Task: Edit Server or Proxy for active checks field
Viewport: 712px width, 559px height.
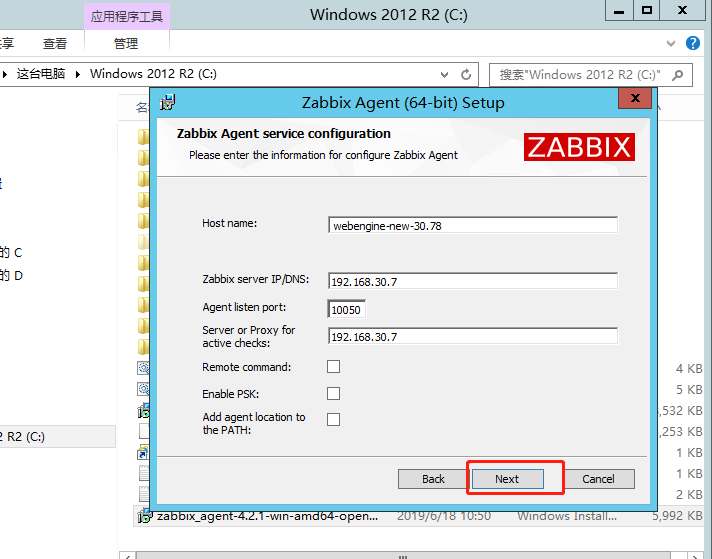Action: 473,336
